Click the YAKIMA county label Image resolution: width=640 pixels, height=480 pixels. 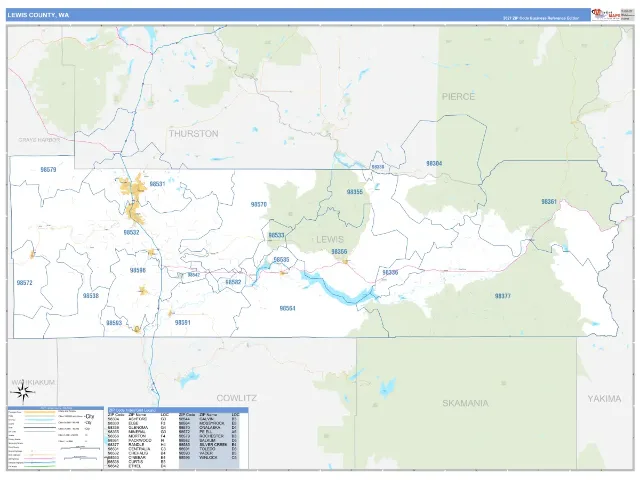tap(604, 398)
